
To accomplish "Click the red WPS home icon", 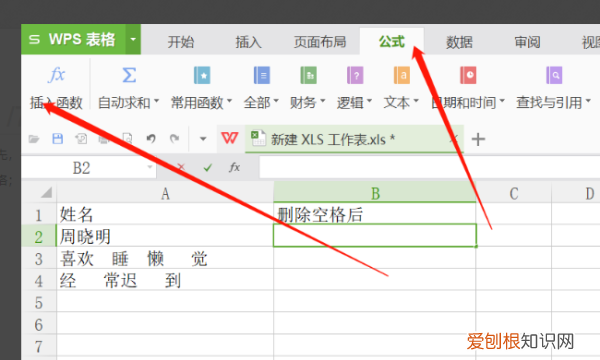I will [x=230, y=138].
